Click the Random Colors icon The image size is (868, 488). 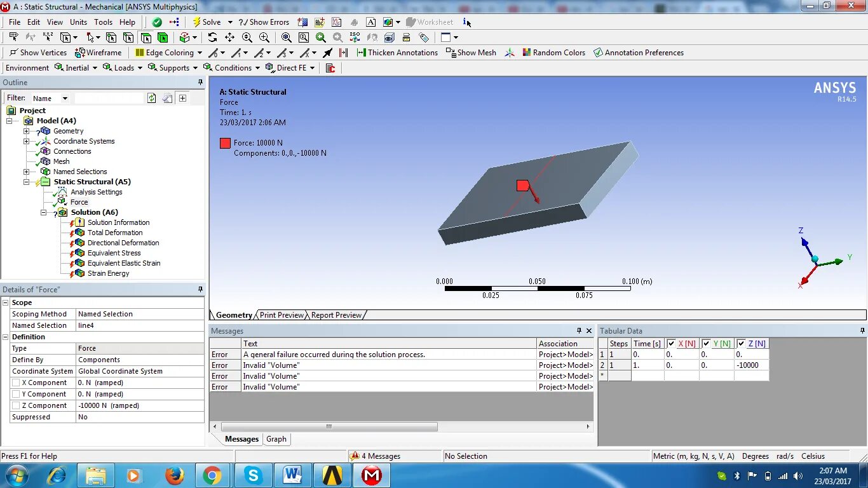[x=527, y=53]
